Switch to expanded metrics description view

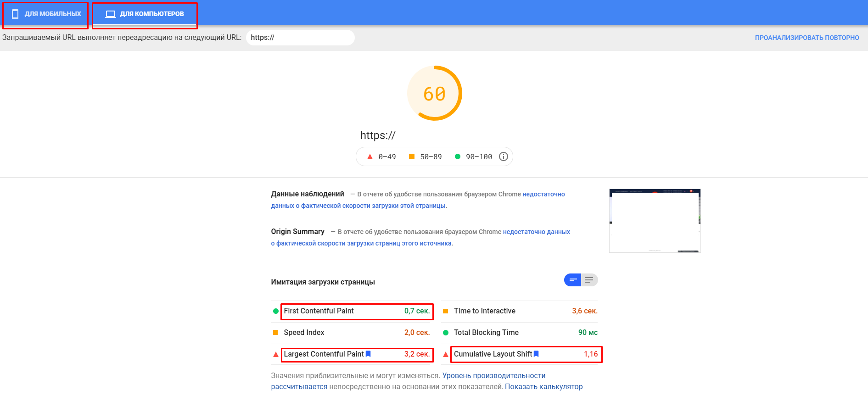coord(589,280)
